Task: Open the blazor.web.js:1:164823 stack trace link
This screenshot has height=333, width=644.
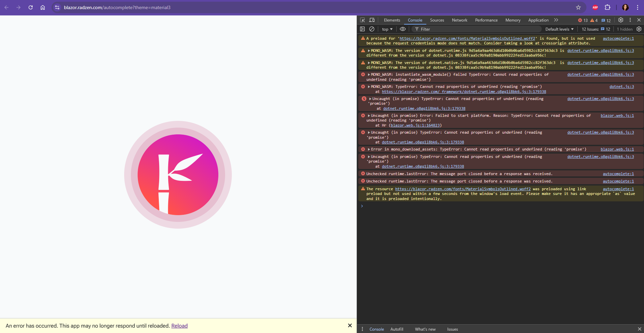Action: point(415,125)
